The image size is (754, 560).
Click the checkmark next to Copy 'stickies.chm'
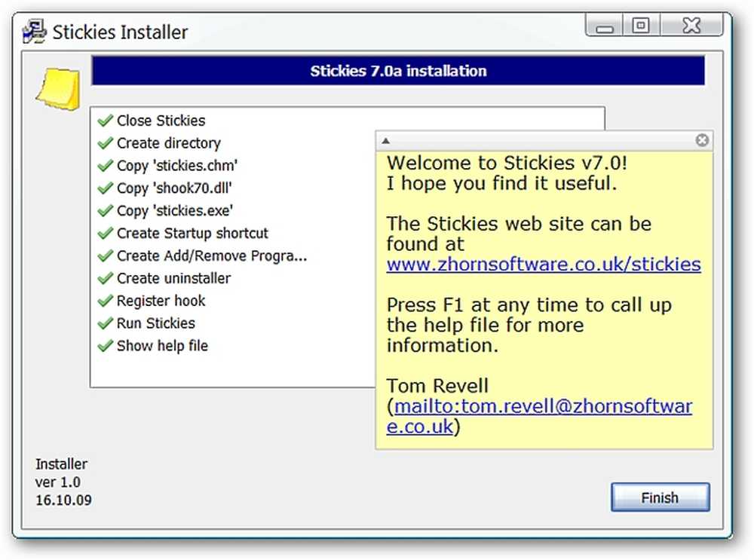[x=106, y=165]
